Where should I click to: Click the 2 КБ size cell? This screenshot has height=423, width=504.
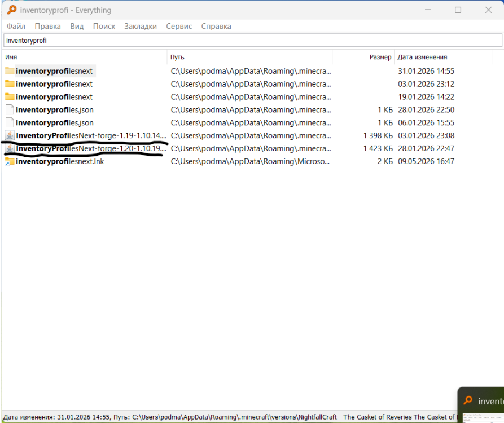(x=385, y=161)
